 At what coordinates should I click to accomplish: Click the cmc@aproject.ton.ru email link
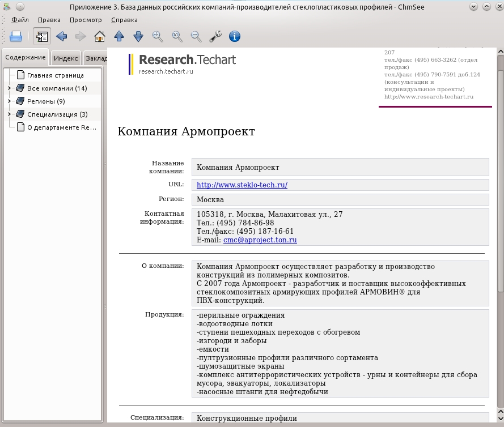pyautogui.click(x=260, y=240)
